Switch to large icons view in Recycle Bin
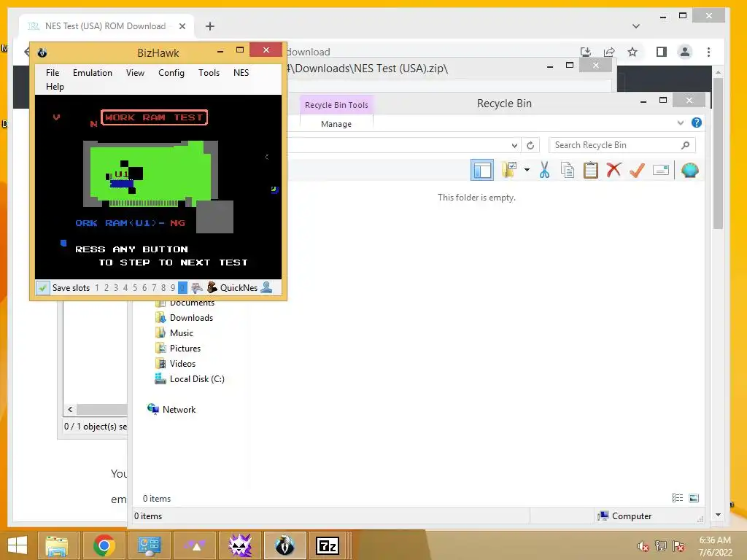The height and width of the screenshot is (560, 747). pyautogui.click(x=694, y=498)
